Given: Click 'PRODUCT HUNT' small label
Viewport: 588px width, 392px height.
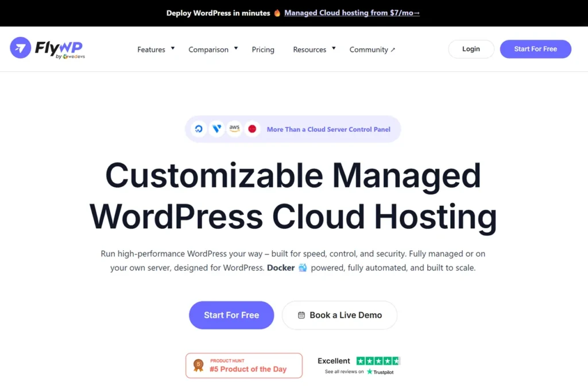Looking at the screenshot, I should pos(227,361).
